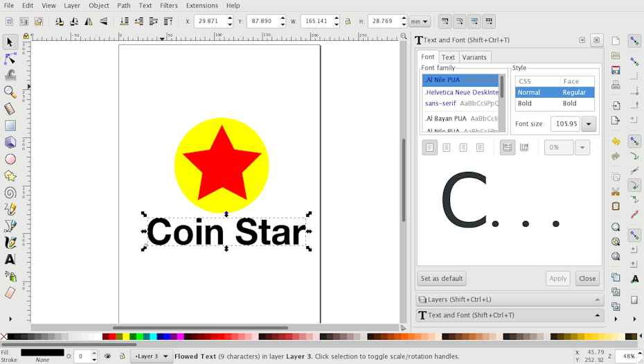Pick the Rectangle drawing tool

coord(10,125)
